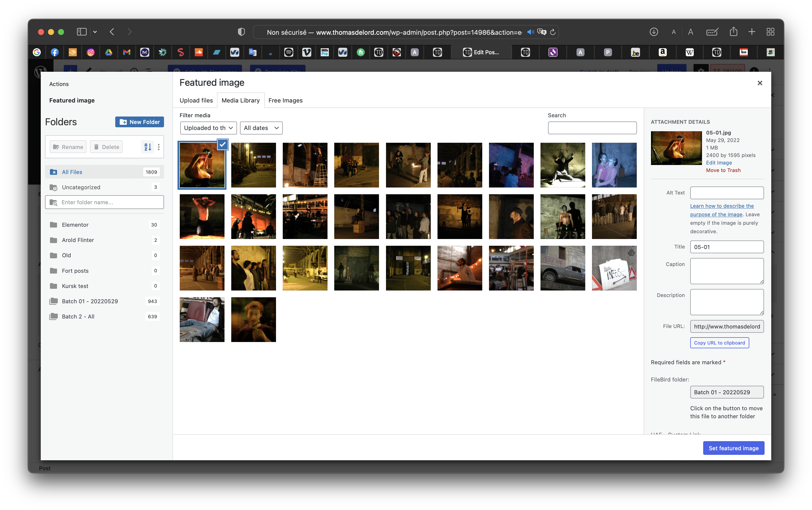The height and width of the screenshot is (510, 812).
Task: Click the Title field containing 05-01
Action: click(727, 247)
